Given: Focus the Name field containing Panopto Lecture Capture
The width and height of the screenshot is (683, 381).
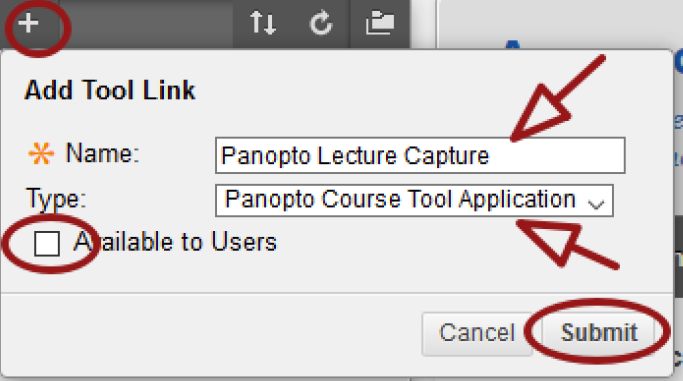Looking at the screenshot, I should [x=420, y=155].
